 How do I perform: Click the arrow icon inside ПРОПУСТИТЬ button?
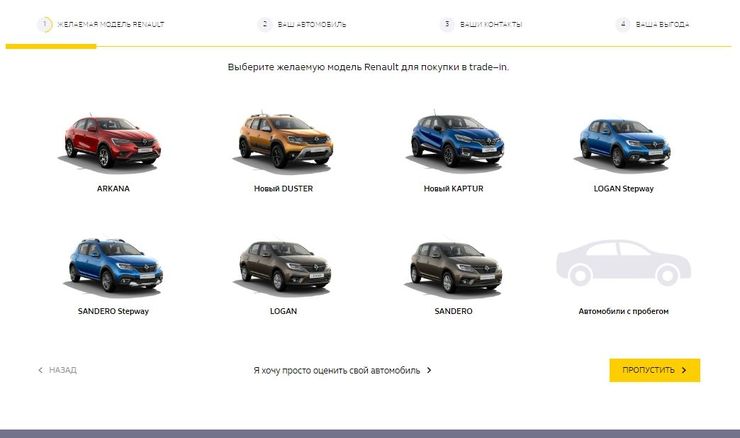[684, 371]
